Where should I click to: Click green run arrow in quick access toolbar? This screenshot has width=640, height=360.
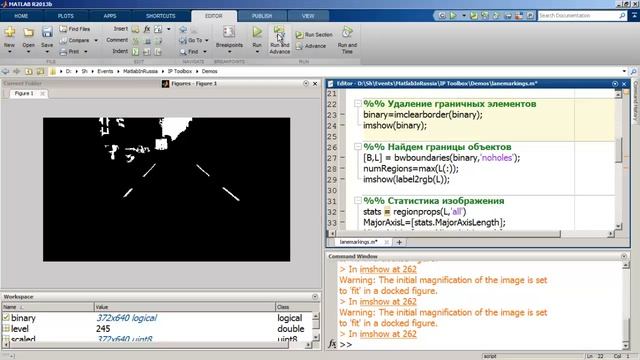[x=453, y=16]
